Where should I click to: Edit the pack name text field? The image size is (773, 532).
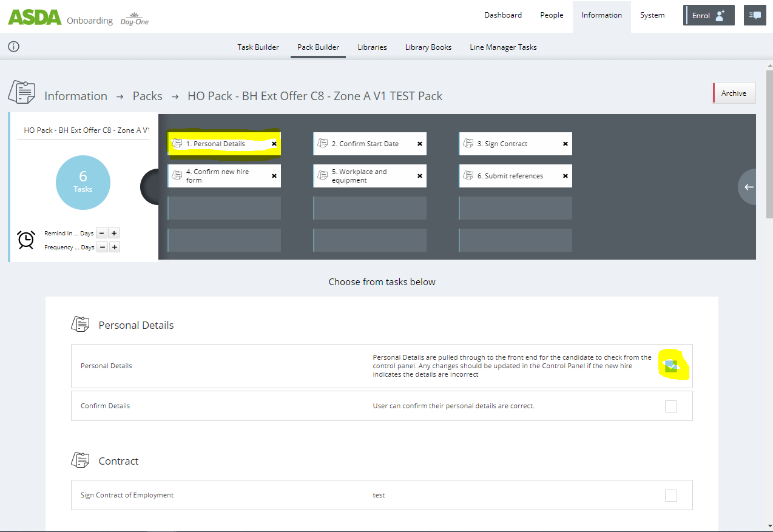pos(83,130)
